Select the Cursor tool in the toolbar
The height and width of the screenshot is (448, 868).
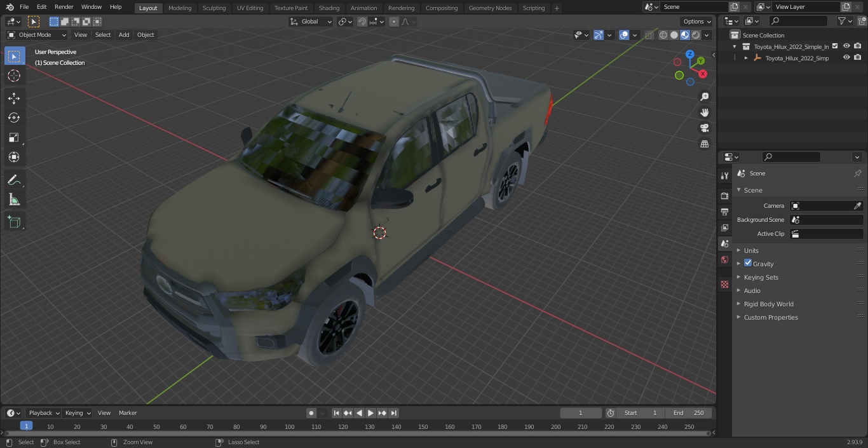pos(14,76)
